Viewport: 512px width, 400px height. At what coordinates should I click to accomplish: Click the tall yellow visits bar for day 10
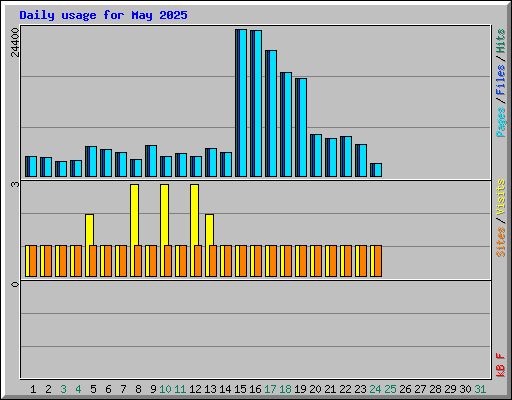point(164,215)
